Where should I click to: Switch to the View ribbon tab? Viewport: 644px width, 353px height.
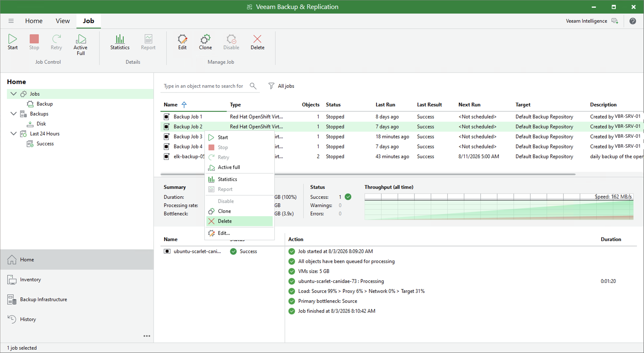point(63,21)
